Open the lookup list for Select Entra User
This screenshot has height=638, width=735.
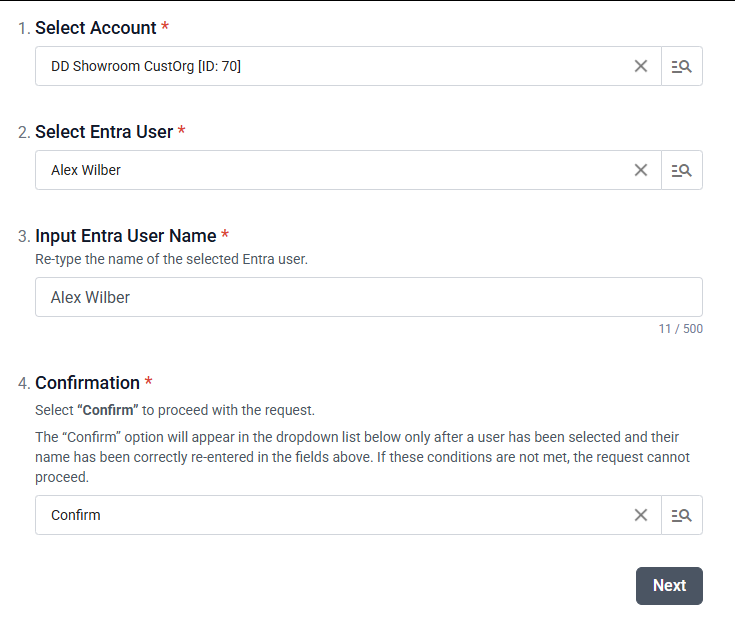(682, 170)
